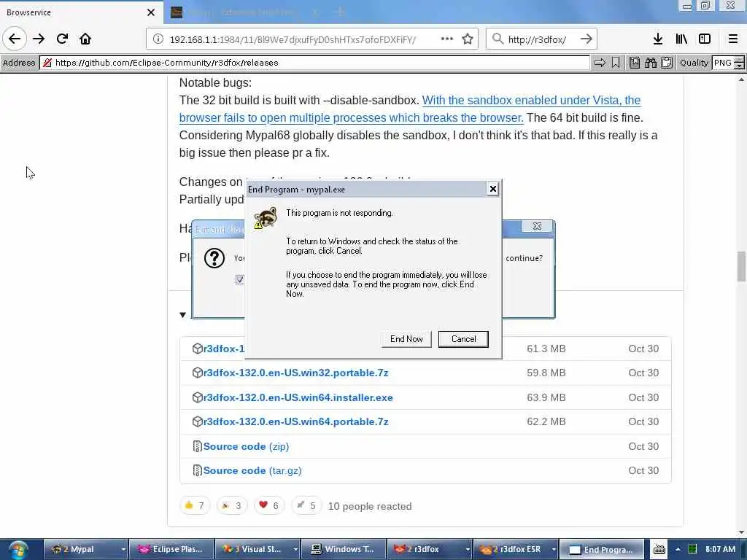Switch to End Program taskbar item

click(602, 550)
